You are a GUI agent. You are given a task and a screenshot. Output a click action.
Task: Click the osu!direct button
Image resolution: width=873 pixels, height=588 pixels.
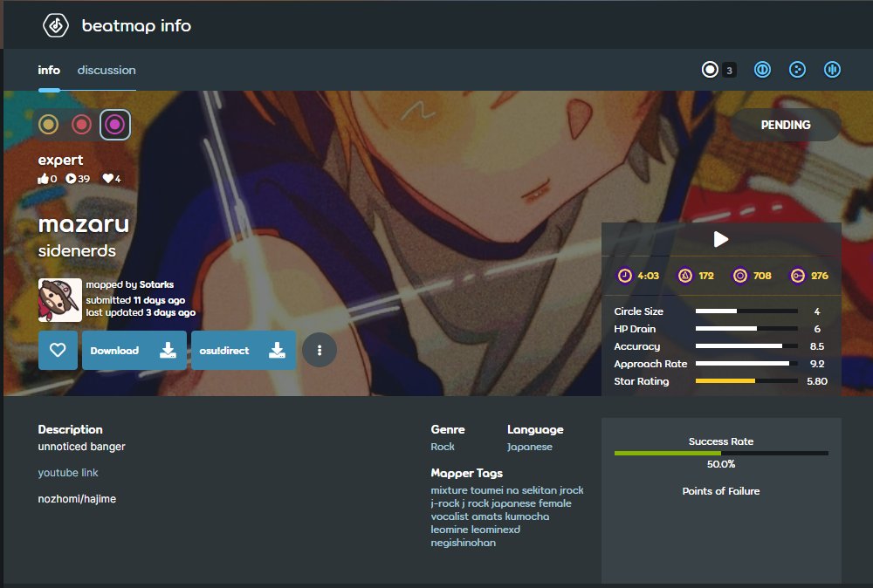[x=244, y=350]
